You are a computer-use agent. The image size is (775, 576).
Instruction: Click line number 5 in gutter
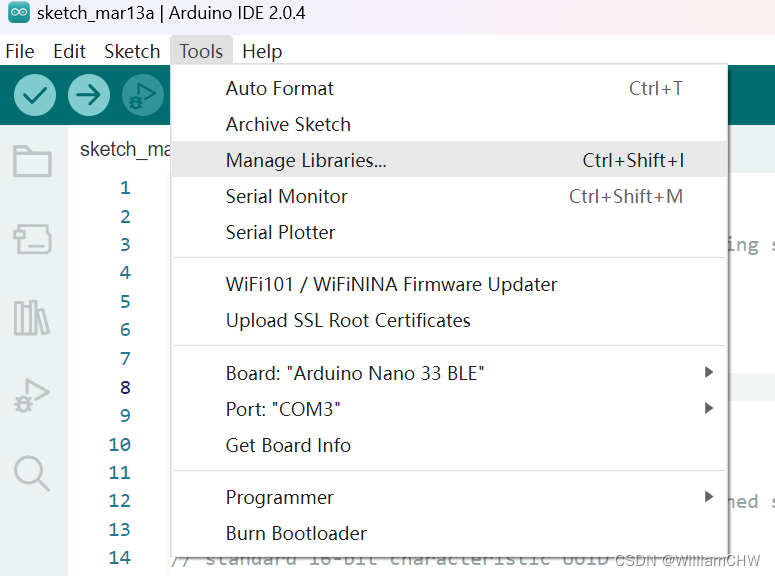click(125, 302)
